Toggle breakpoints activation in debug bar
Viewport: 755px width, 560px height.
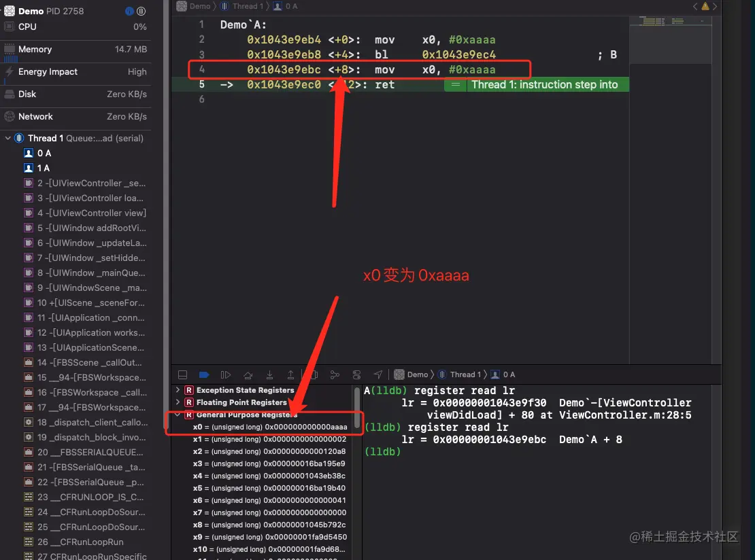click(204, 374)
